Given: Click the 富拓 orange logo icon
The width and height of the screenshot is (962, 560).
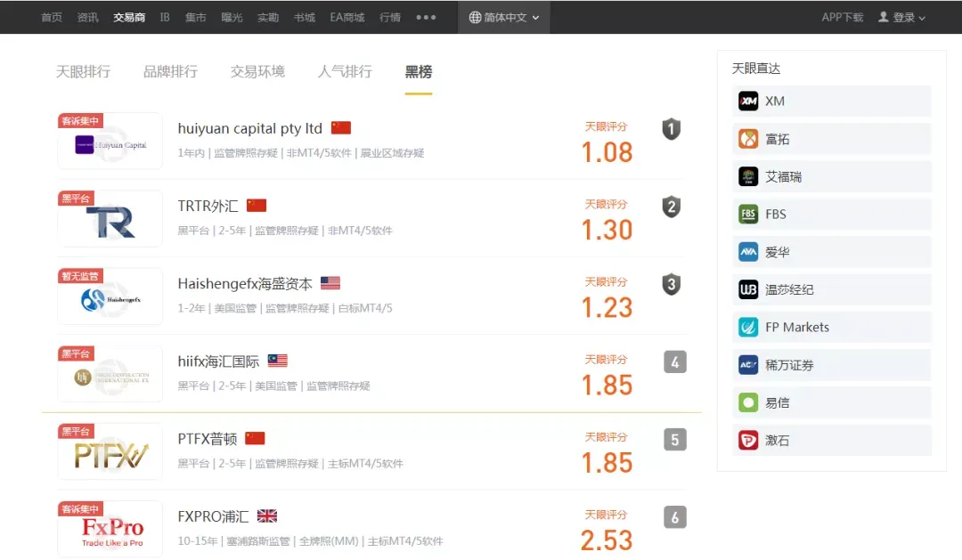Looking at the screenshot, I should 748,139.
